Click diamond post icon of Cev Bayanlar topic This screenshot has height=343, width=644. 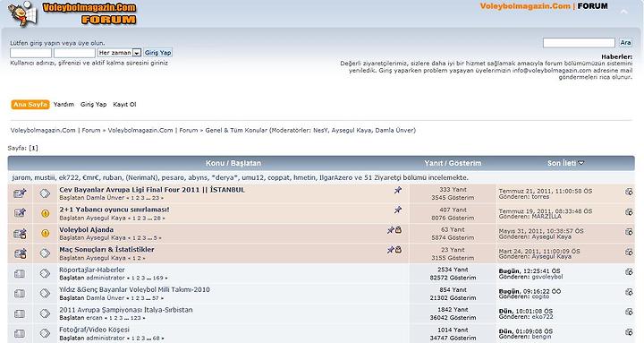tap(45, 193)
